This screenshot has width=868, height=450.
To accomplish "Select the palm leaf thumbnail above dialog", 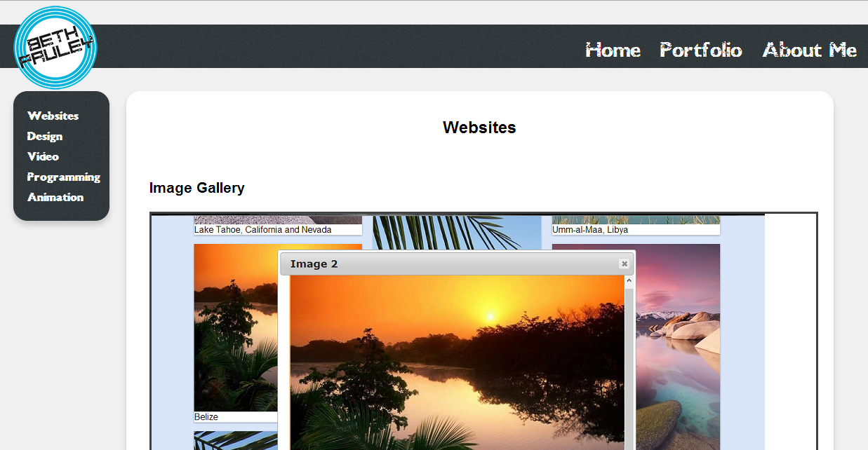I will coord(457,231).
